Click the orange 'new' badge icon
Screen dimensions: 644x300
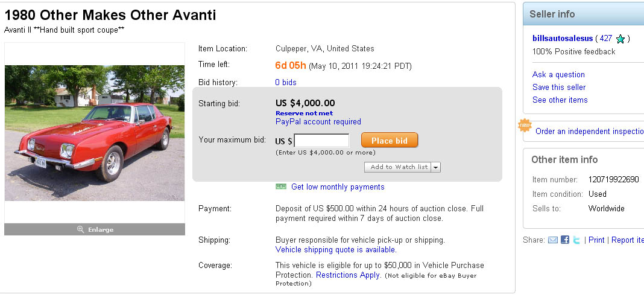tap(525, 126)
